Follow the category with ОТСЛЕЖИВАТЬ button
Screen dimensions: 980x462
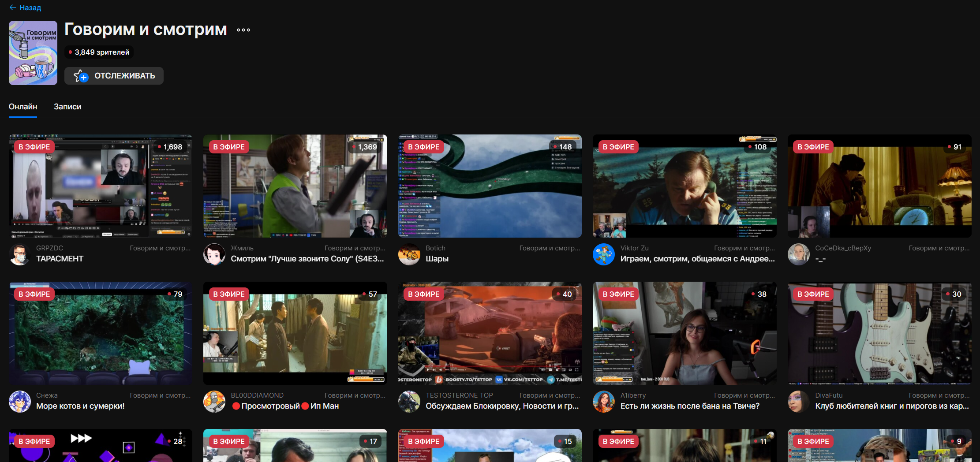click(114, 76)
